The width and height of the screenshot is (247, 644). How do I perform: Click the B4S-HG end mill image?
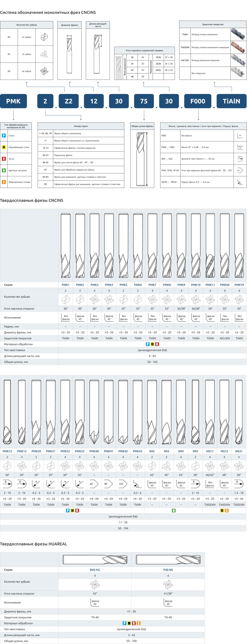[95, 560]
